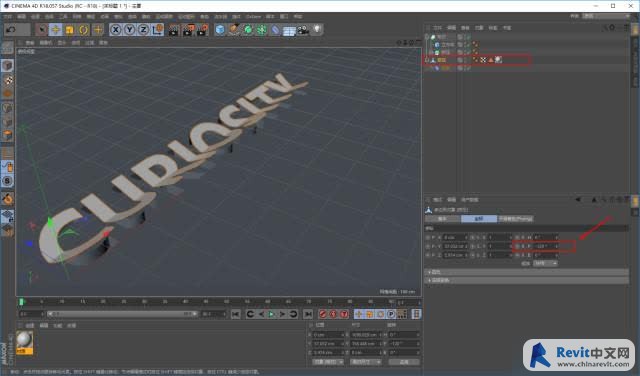Open the first menu in Object Manager menu bar
This screenshot has height=376, width=640.
[x=438, y=28]
